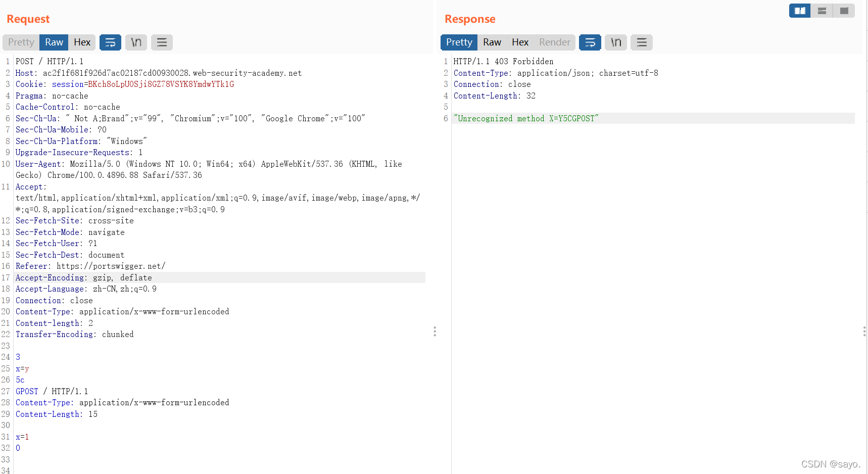Click the Accept-Language header line
This screenshot has width=868, height=474.
tap(86, 289)
